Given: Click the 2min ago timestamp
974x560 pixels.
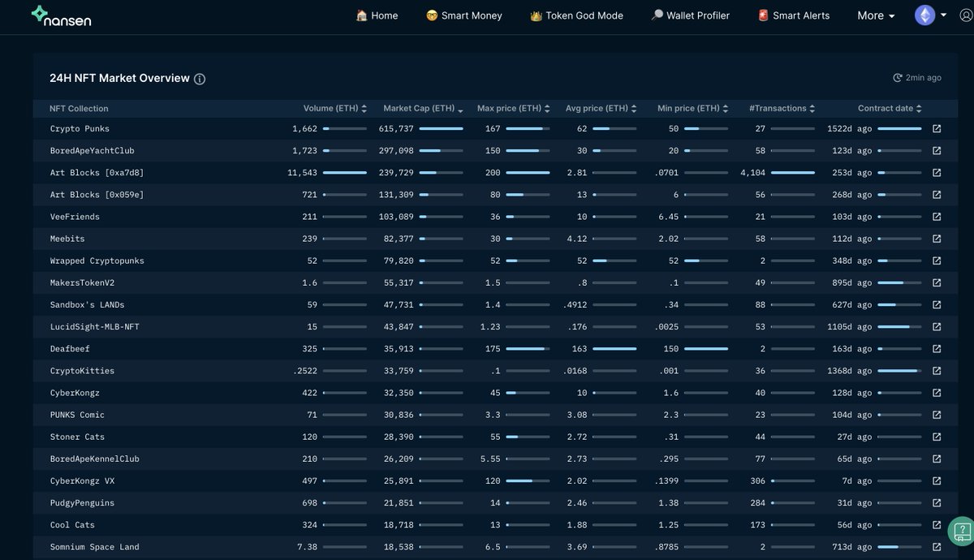Looking at the screenshot, I should coord(924,78).
